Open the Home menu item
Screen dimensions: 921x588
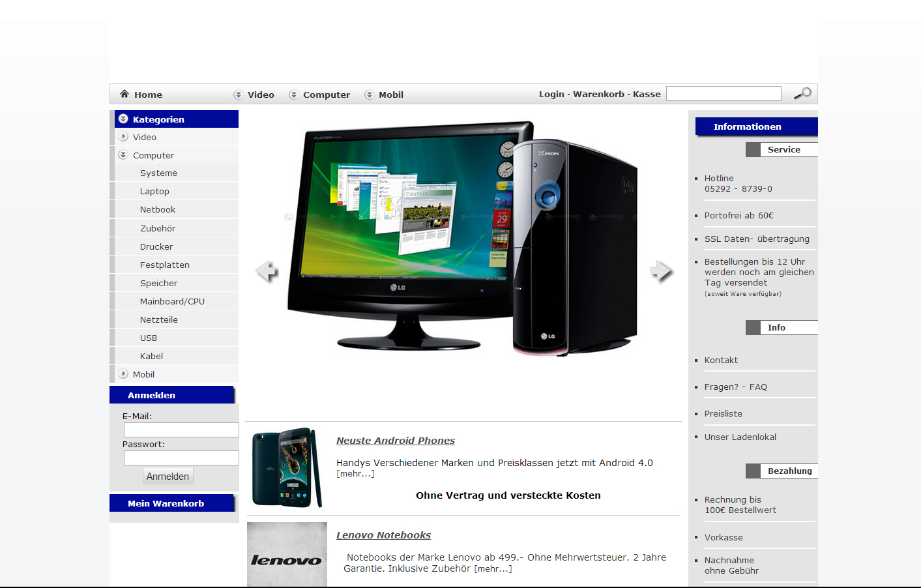[x=148, y=95]
